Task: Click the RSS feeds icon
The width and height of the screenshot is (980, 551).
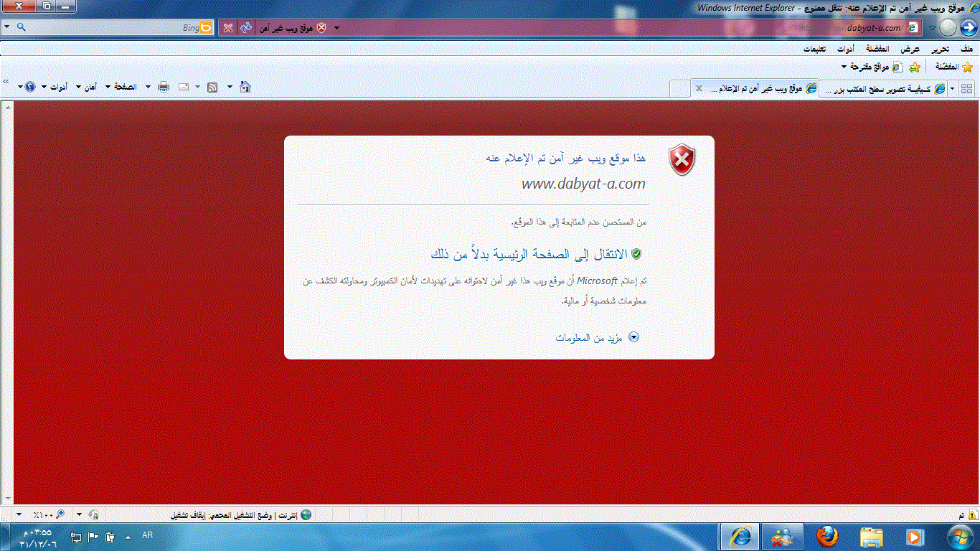Action: [x=212, y=87]
